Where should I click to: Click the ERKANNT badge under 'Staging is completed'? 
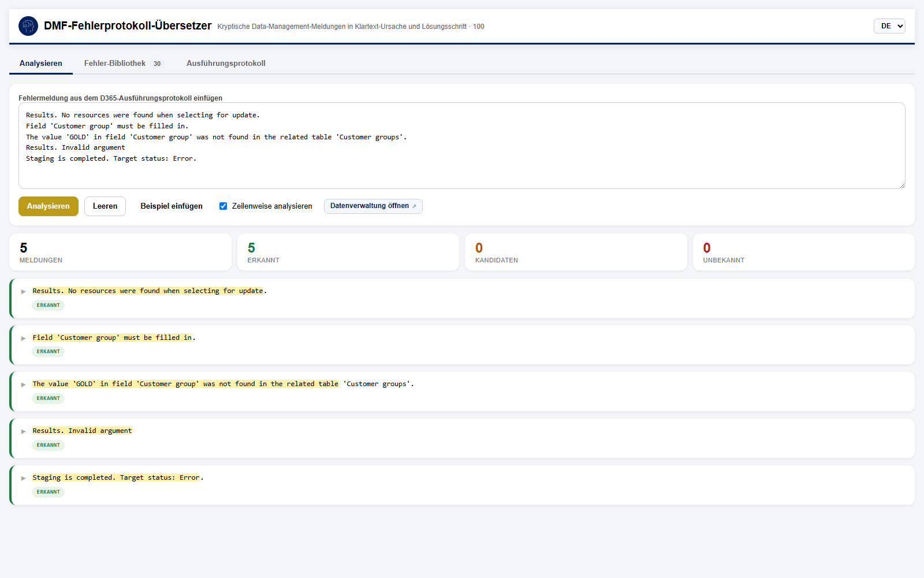[49, 492]
